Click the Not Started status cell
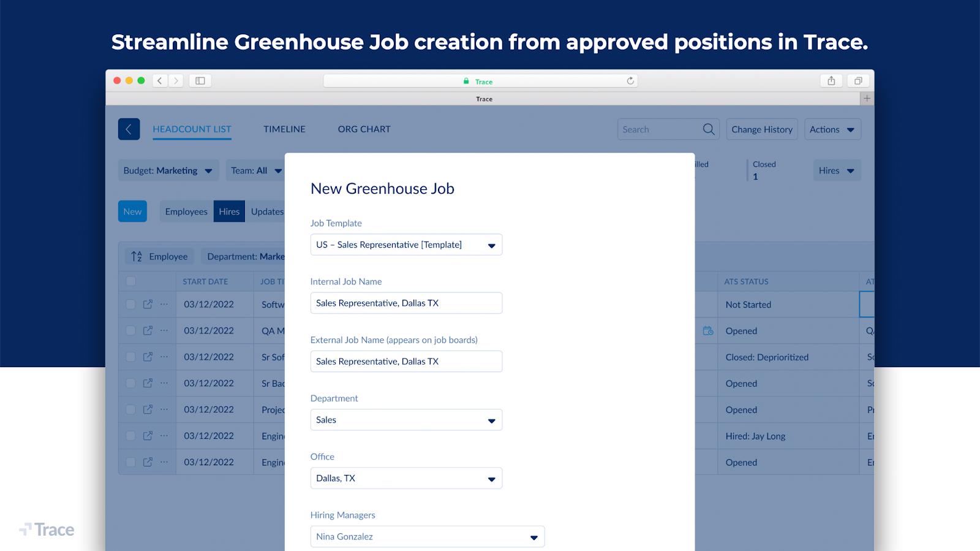 point(788,304)
